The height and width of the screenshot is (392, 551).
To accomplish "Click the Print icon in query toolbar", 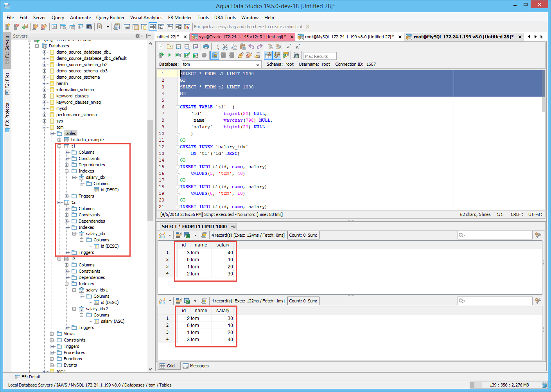I will [206, 47].
